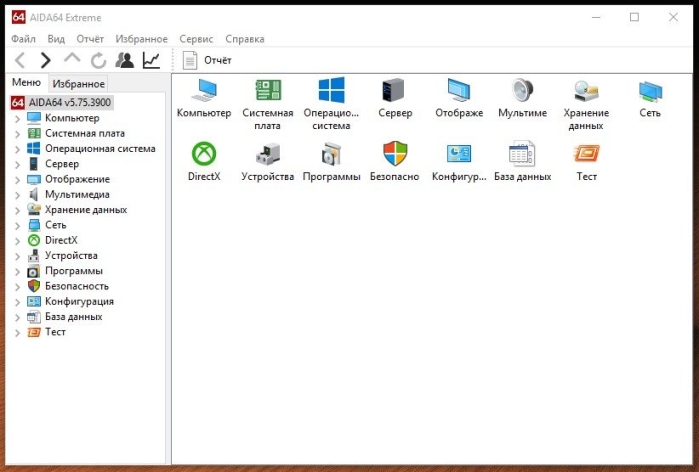Select Программы in the tree

coord(74,271)
